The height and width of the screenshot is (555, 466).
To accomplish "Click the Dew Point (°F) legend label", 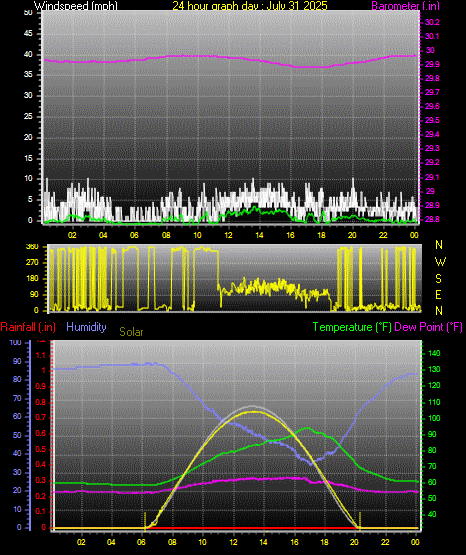I will [x=428, y=327].
